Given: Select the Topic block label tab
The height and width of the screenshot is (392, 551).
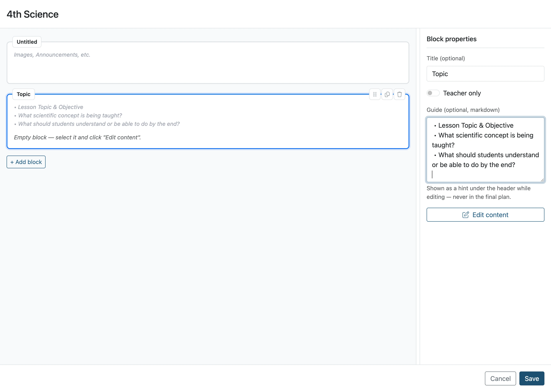Looking at the screenshot, I should point(23,94).
